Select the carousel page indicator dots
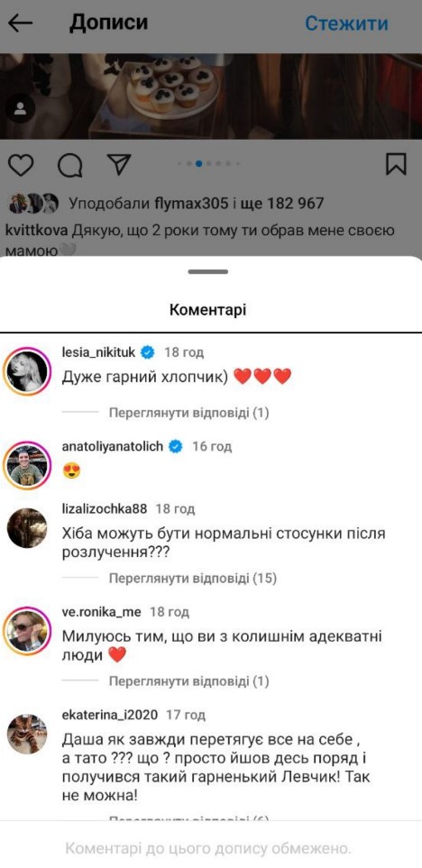 pos(209,164)
